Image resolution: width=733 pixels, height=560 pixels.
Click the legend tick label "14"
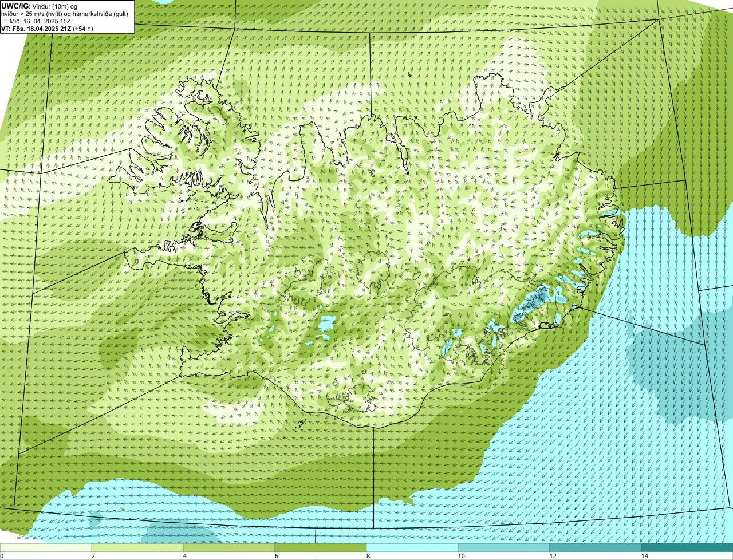coord(644,556)
